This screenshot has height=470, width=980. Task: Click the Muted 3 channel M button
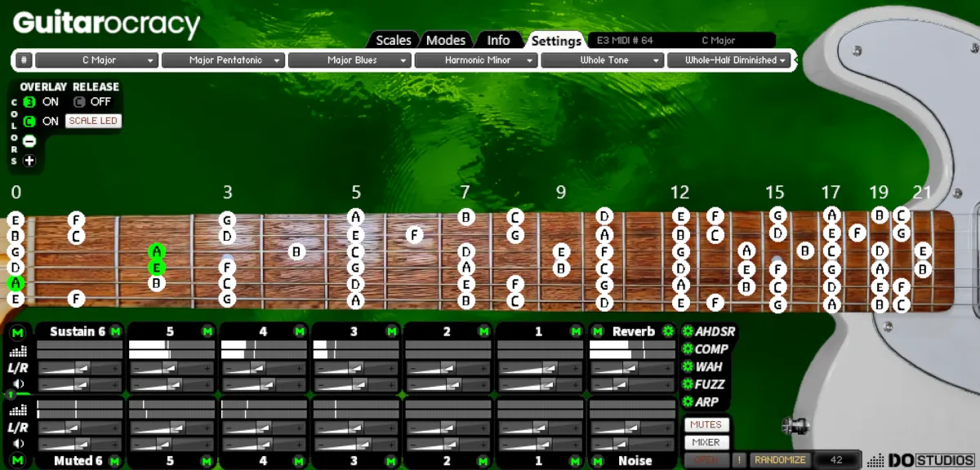tap(392, 461)
